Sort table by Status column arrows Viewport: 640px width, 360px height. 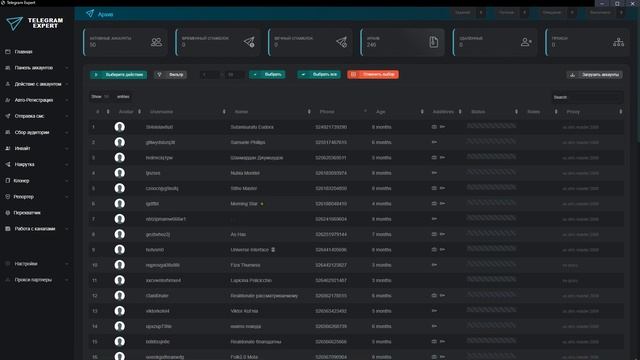(516, 112)
